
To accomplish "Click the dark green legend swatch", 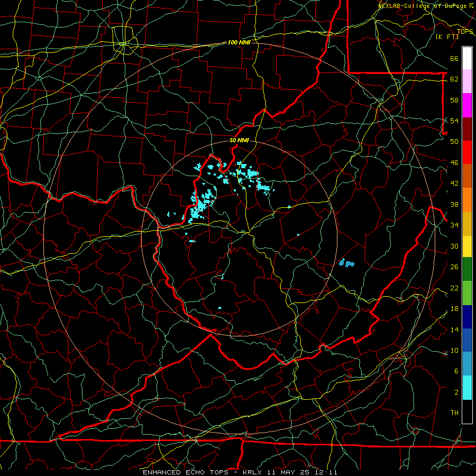I will point(467,269).
